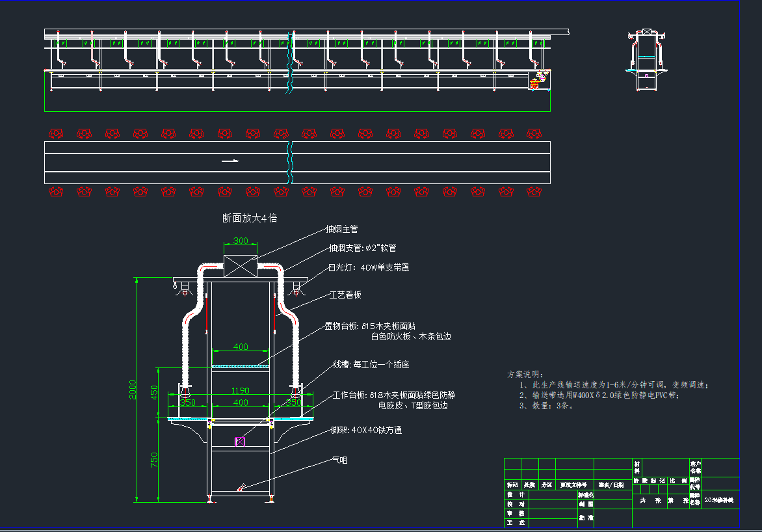762x532 pixels.
Task: Select the leftmost operator symbol above the conveyor plan
Action: click(x=56, y=133)
